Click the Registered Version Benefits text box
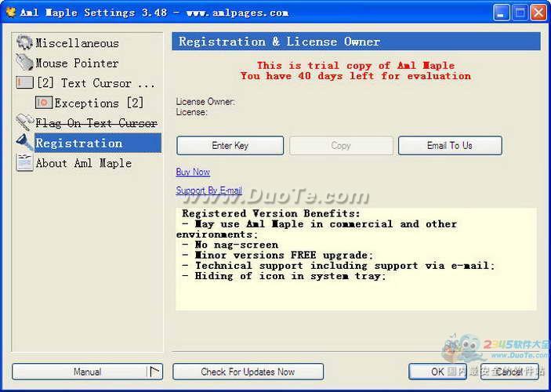 coord(356,259)
